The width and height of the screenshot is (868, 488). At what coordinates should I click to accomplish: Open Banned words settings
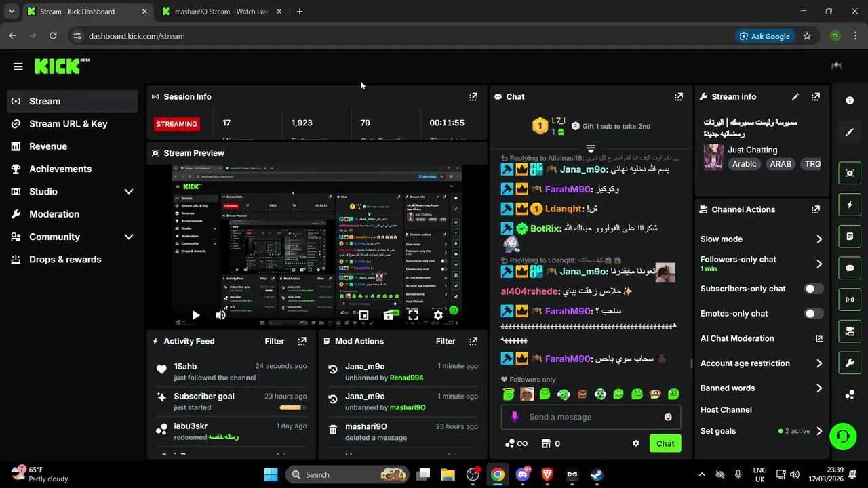coord(762,388)
